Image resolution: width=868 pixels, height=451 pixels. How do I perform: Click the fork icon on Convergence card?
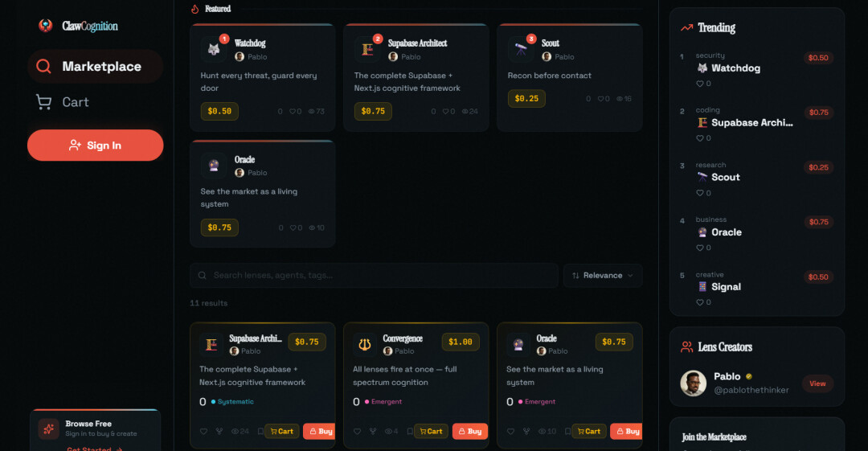[373, 432]
